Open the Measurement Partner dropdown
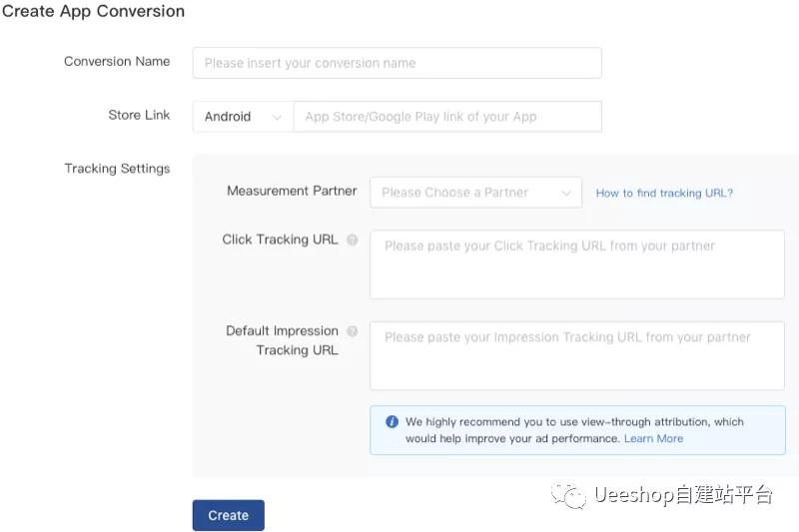Image resolution: width=799 pixels, height=532 pixels. [475, 193]
